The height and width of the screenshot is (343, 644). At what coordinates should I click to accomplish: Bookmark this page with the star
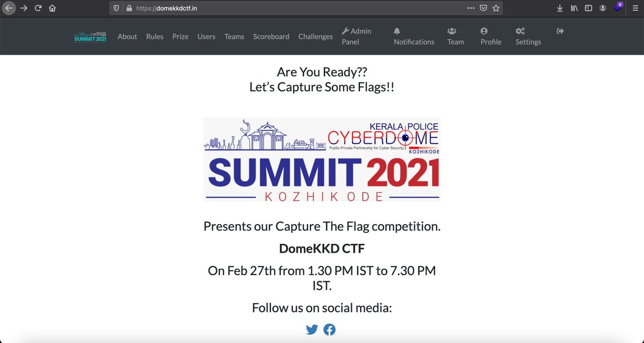pos(496,8)
